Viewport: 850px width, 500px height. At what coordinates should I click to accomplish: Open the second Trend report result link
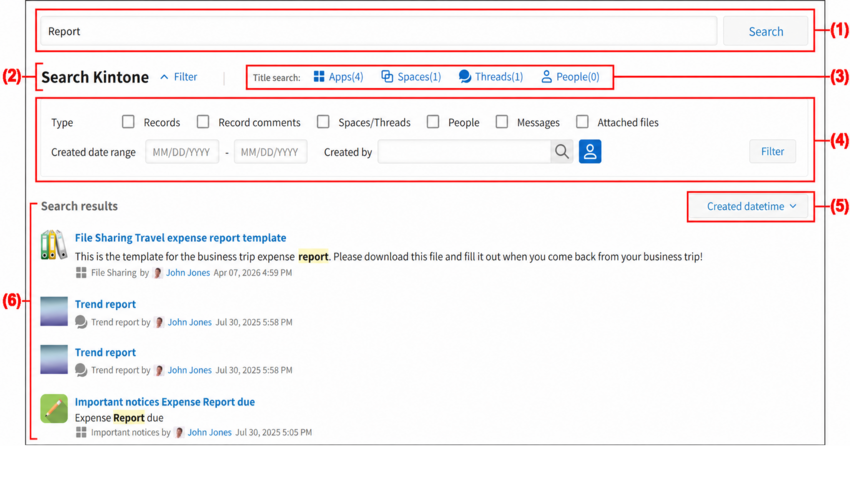tap(105, 352)
